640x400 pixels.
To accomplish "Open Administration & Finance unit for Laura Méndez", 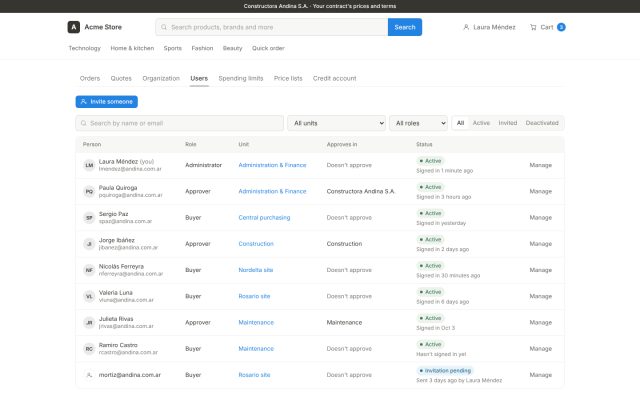I will pyautogui.click(x=272, y=165).
